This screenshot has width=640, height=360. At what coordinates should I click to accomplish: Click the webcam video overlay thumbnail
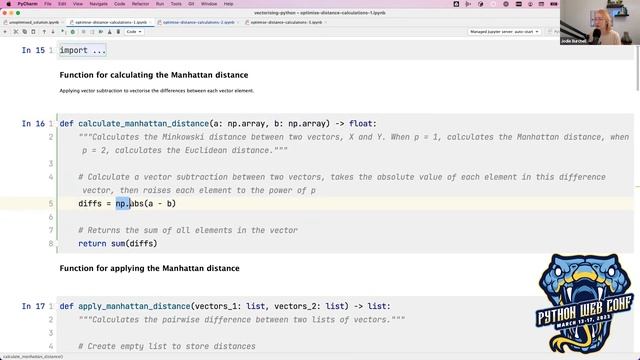pos(600,22)
